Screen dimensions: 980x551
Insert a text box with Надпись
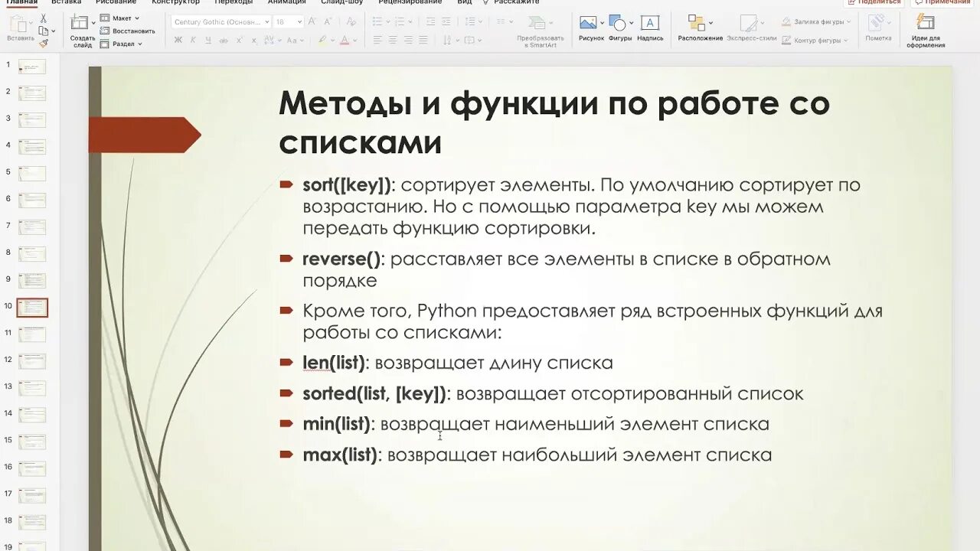(x=649, y=23)
